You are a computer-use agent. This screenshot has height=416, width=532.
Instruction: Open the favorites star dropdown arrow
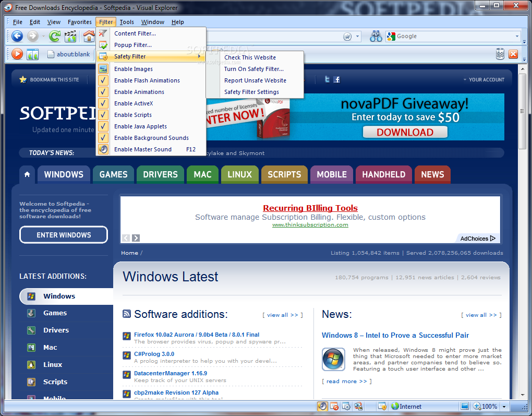pyautogui.click(x=357, y=37)
